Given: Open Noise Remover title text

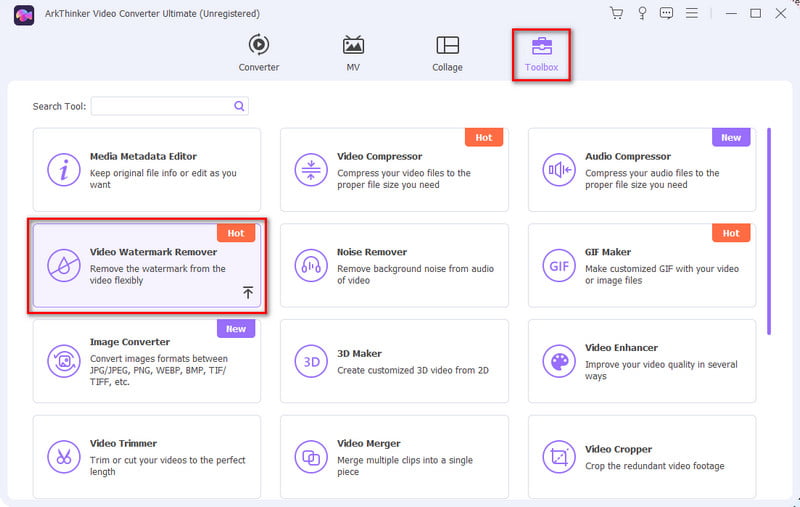Looking at the screenshot, I should tap(372, 252).
